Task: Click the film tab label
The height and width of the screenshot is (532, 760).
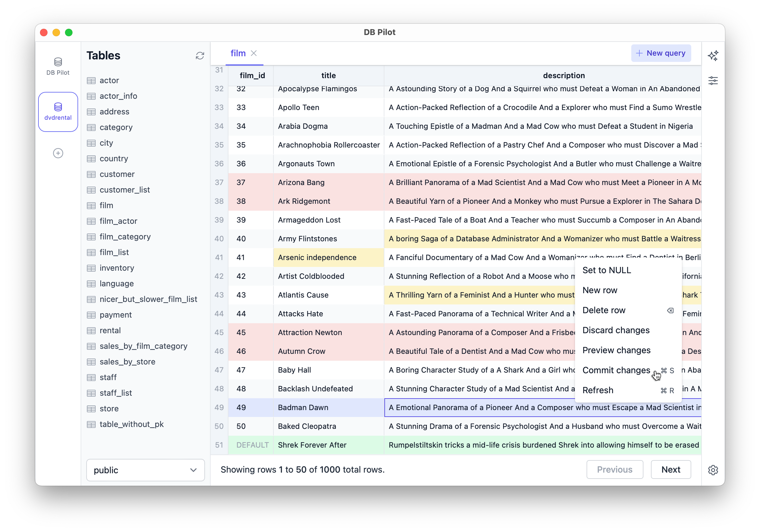Action: (x=238, y=53)
